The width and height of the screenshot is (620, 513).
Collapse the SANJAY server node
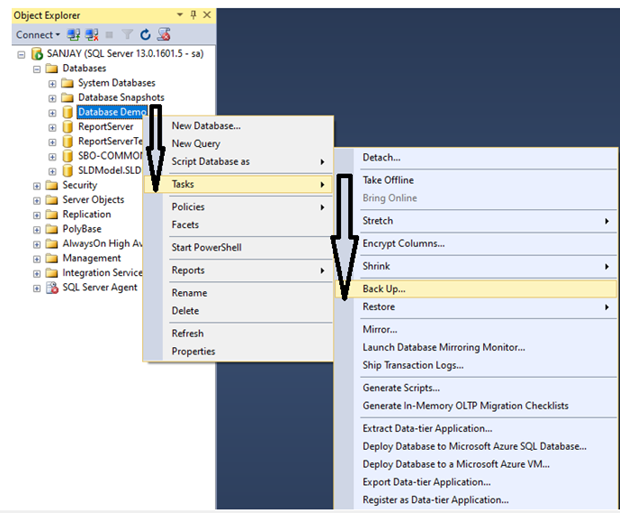21,55
